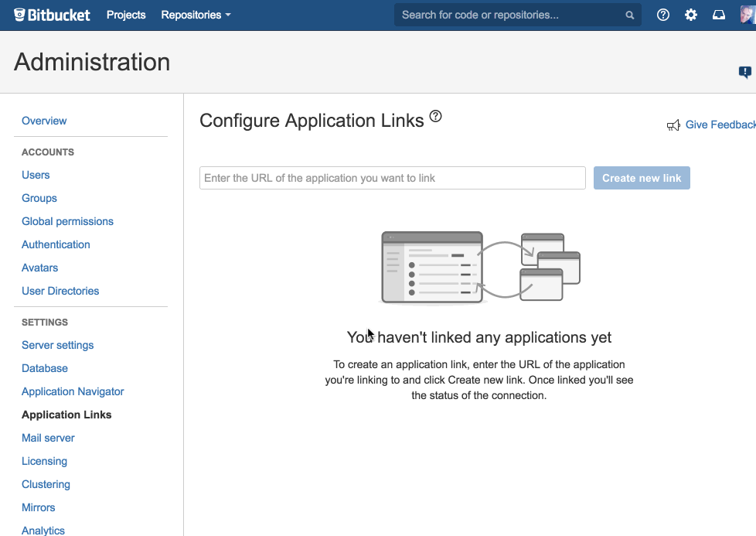Click the Create new link button
Viewport: 756px width, 536px height.
tap(642, 178)
